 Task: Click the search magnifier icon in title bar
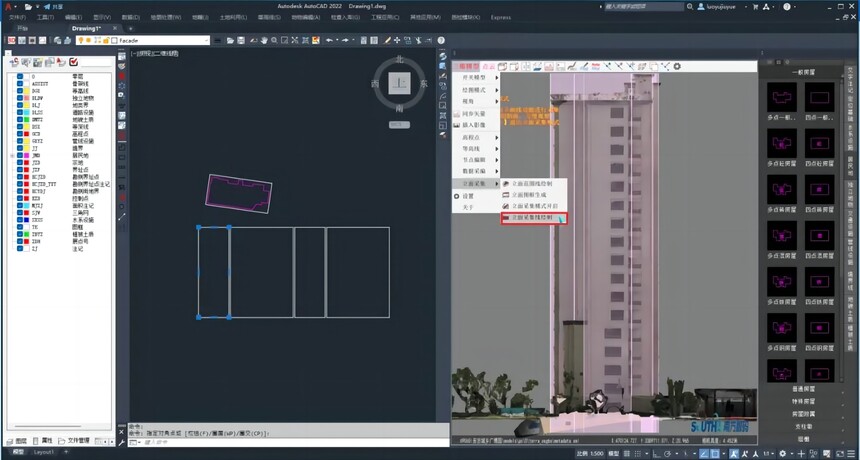689,7
